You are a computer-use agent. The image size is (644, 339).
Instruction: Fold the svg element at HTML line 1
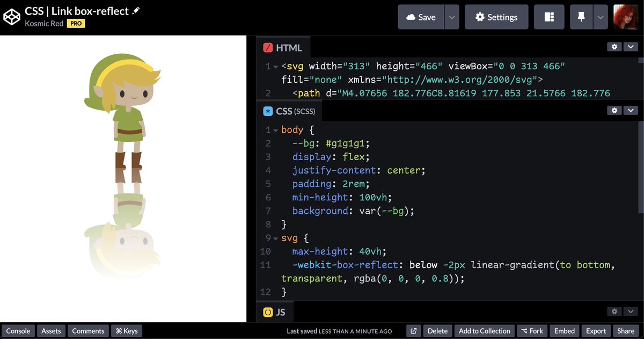pyautogui.click(x=276, y=67)
